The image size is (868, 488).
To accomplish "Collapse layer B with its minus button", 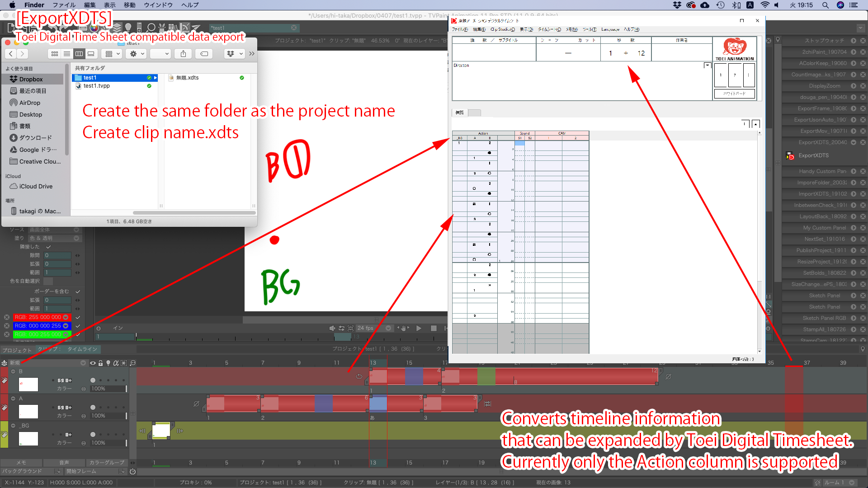I will click(x=13, y=371).
